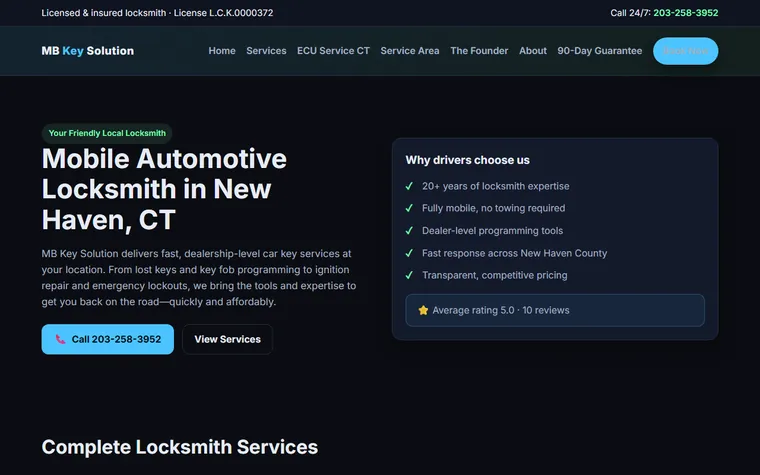Click checkmark beside Dealer-level programming tools
The width and height of the screenshot is (760, 475).
point(409,231)
